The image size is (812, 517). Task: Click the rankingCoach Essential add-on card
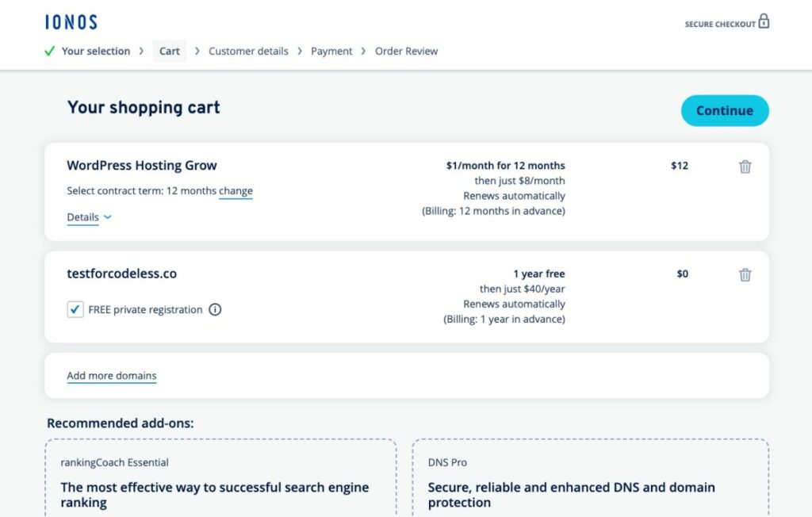pos(220,477)
